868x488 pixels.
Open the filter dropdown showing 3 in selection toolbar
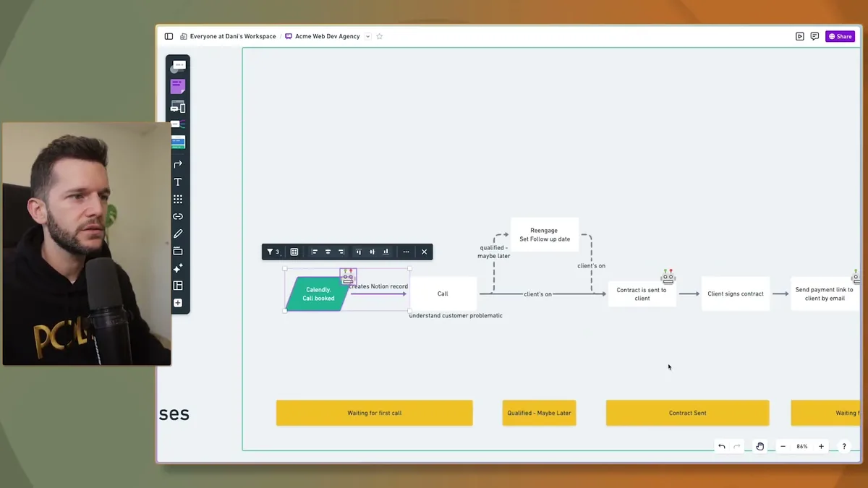[x=273, y=252]
